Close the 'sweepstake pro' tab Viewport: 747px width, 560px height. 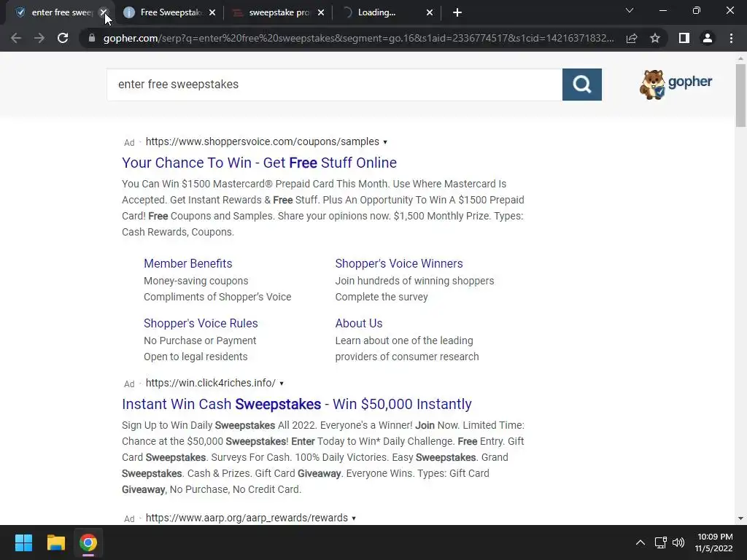321,12
